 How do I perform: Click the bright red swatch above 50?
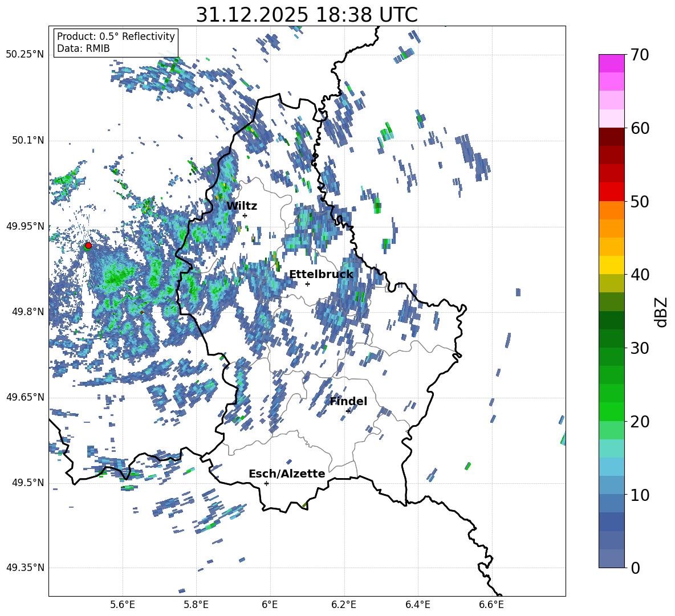coord(612,192)
